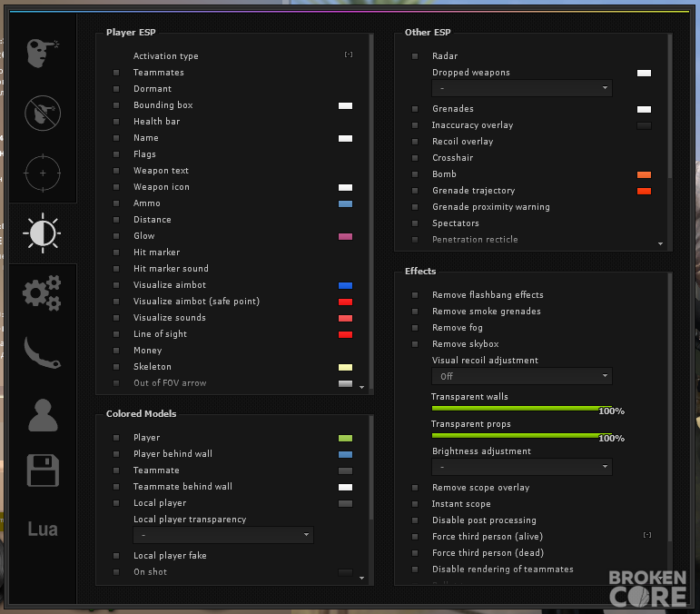This screenshot has height=614, width=700.
Task: Open the Visualize aimbot blue color swatch
Action: point(345,285)
